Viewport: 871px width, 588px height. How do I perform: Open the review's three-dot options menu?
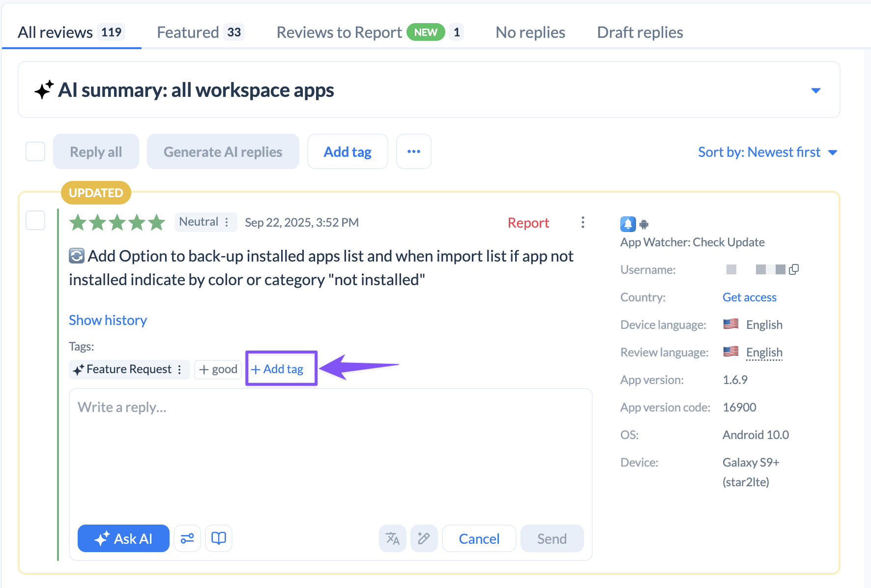pos(583,222)
